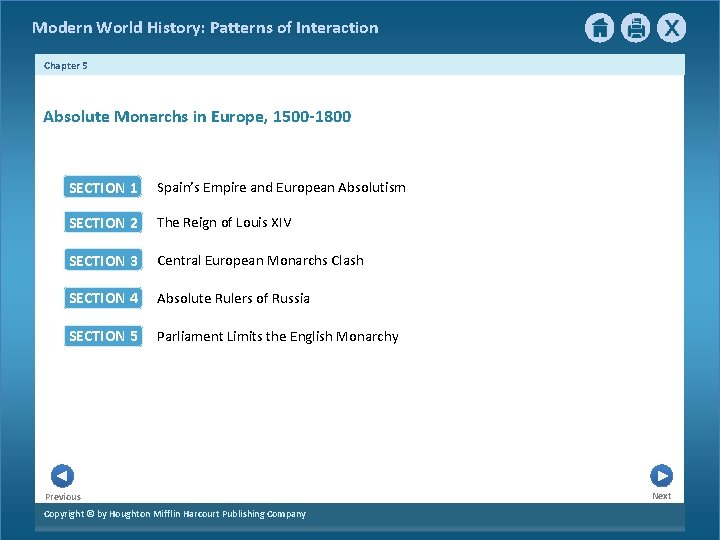The width and height of the screenshot is (720, 540).
Task: Print this page using printer icon
Action: (636, 28)
